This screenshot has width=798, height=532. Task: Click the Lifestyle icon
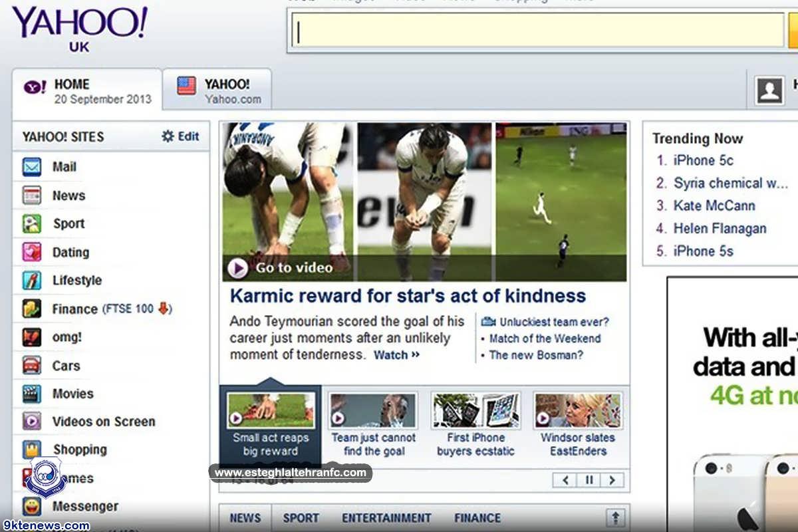[x=32, y=280]
